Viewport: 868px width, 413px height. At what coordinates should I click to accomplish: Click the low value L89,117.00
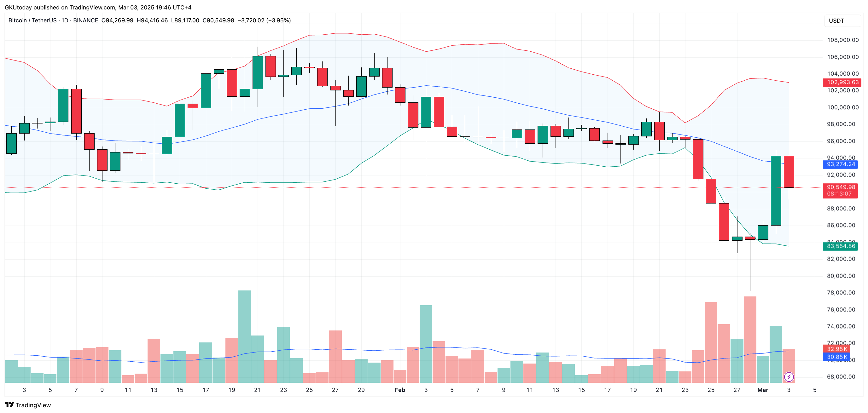click(x=185, y=20)
